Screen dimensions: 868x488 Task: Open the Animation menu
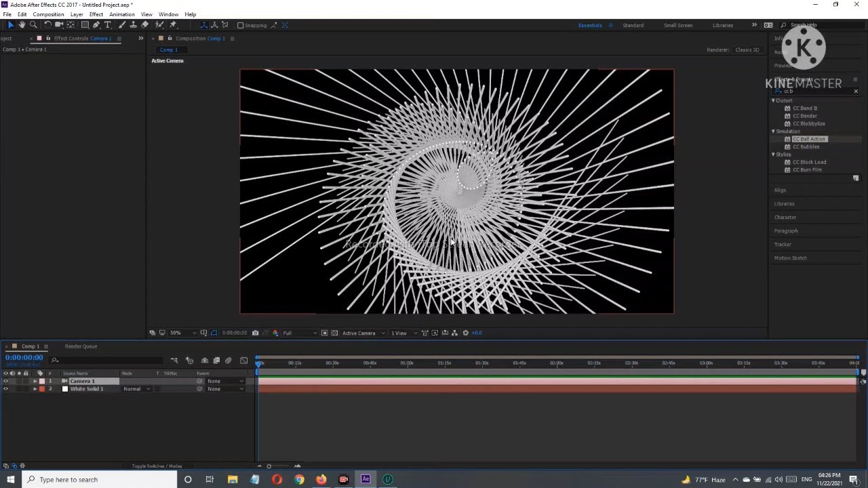[122, 14]
